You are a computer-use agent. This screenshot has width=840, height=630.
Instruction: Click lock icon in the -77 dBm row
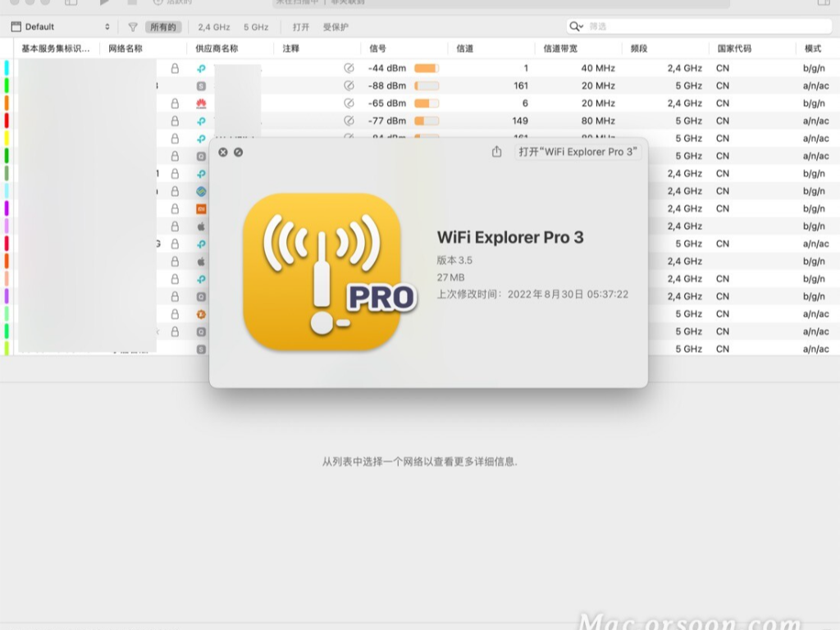click(175, 121)
